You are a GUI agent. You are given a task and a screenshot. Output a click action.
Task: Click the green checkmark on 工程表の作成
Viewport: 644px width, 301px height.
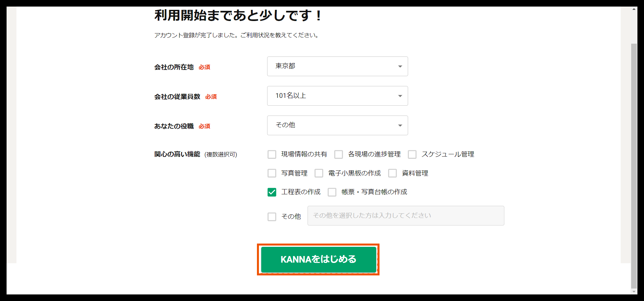click(x=271, y=192)
